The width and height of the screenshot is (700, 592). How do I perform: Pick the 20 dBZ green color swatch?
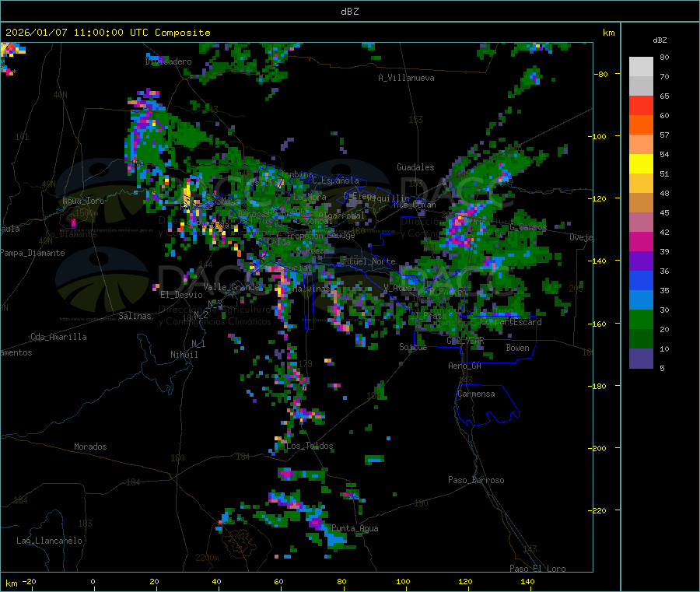pyautogui.click(x=641, y=319)
